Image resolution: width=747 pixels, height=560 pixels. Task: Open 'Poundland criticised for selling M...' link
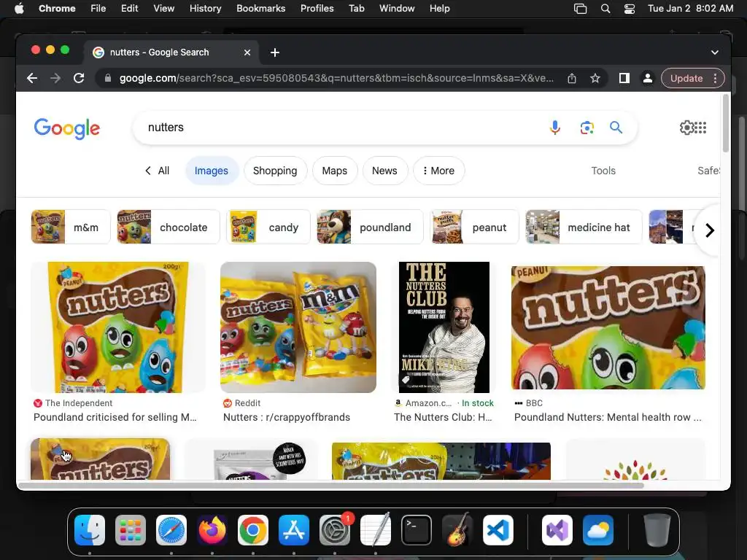[x=115, y=417]
